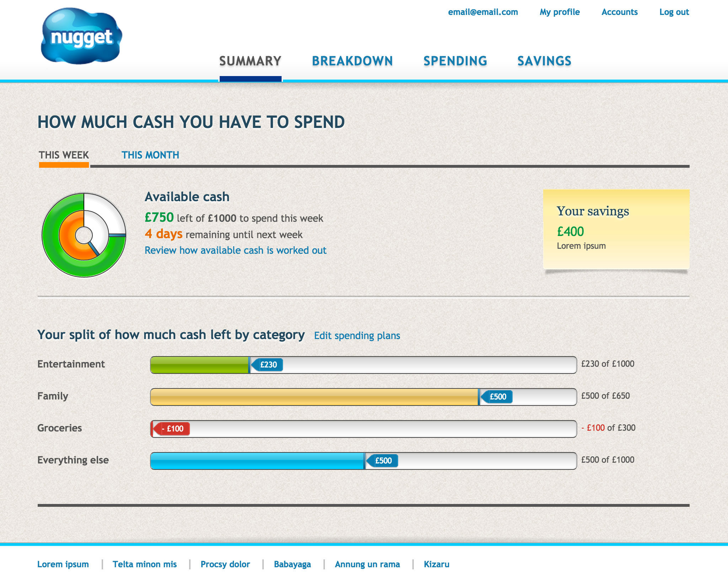Click the £230 Entertainment bar marker
The width and height of the screenshot is (728, 585).
coord(267,365)
